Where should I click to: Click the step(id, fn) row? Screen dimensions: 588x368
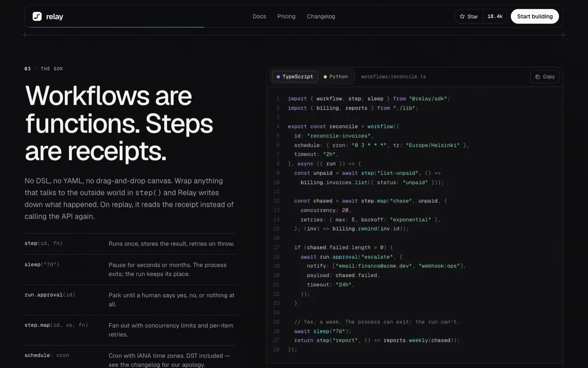pos(131,244)
